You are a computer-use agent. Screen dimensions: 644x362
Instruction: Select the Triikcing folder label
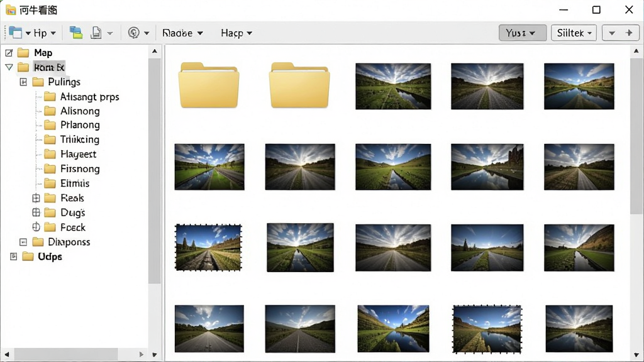80,140
